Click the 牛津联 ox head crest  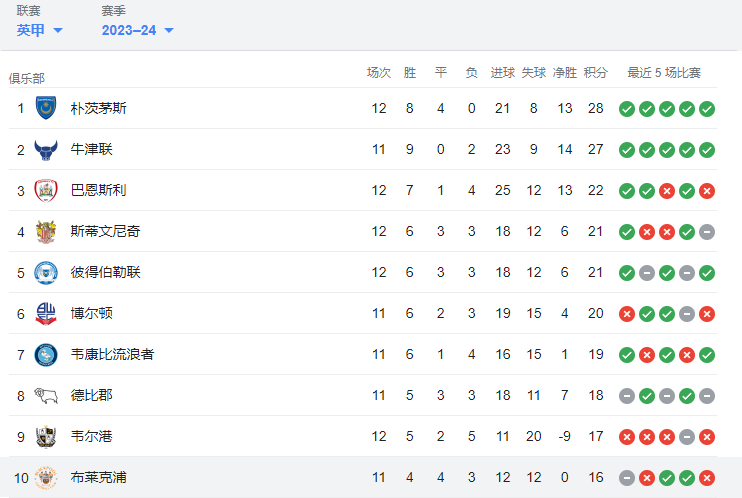[46, 150]
